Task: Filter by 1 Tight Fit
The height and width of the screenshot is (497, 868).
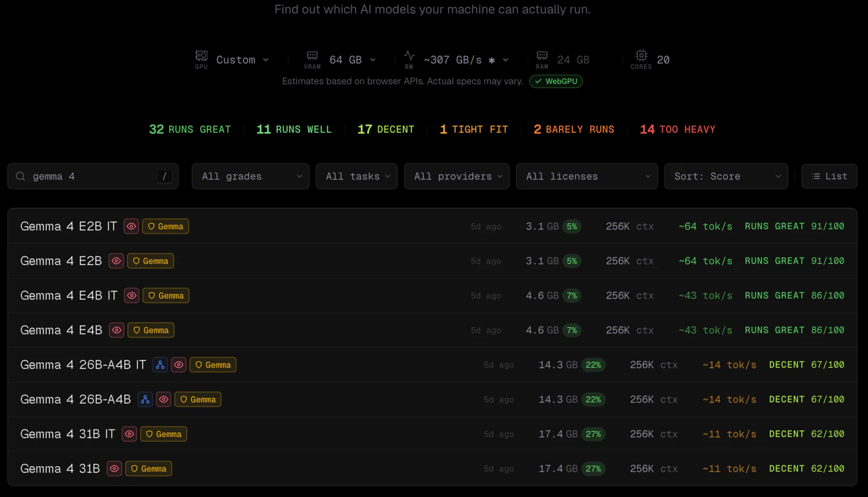Action: pyautogui.click(x=474, y=130)
